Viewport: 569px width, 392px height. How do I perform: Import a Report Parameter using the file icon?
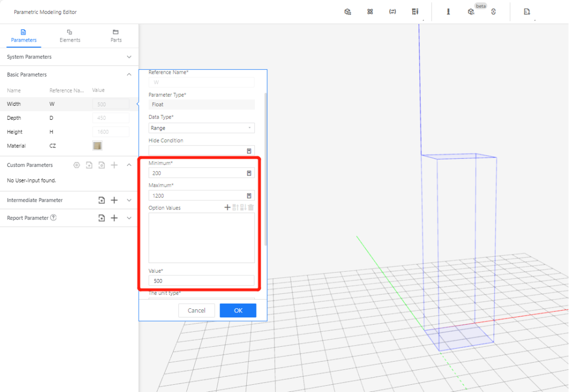coord(102,218)
